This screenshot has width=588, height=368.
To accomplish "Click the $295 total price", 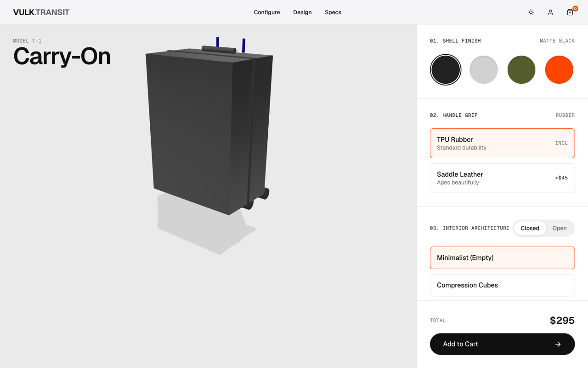I will pyautogui.click(x=562, y=321).
